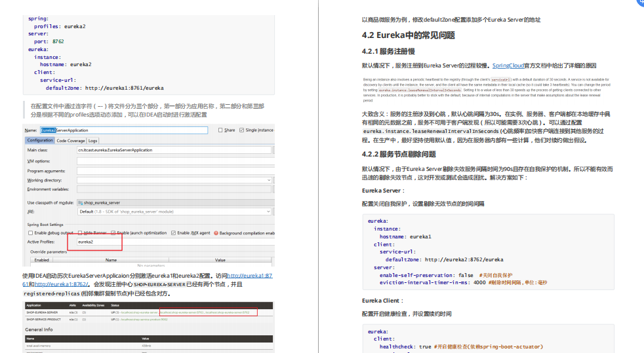This screenshot has height=353, width=644.
Task: Click the red Background compilation warning icon
Action: click(216, 233)
